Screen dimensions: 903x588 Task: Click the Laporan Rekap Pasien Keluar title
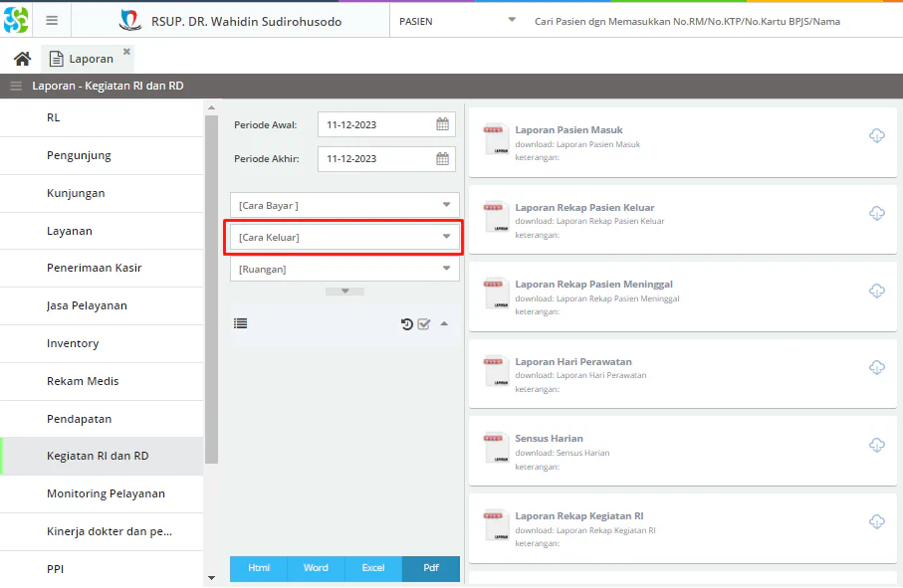point(584,208)
